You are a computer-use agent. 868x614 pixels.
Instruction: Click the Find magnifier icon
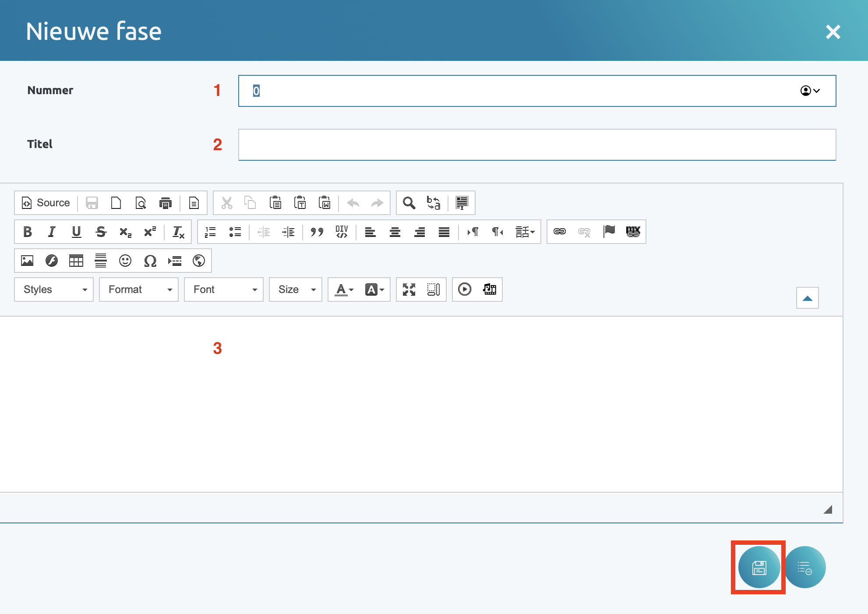[409, 203]
